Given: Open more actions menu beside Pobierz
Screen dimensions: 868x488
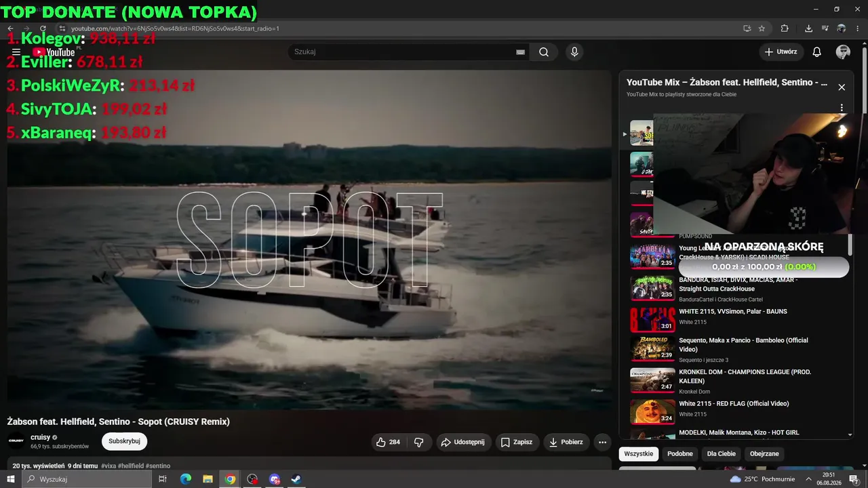Looking at the screenshot, I should coord(602,442).
